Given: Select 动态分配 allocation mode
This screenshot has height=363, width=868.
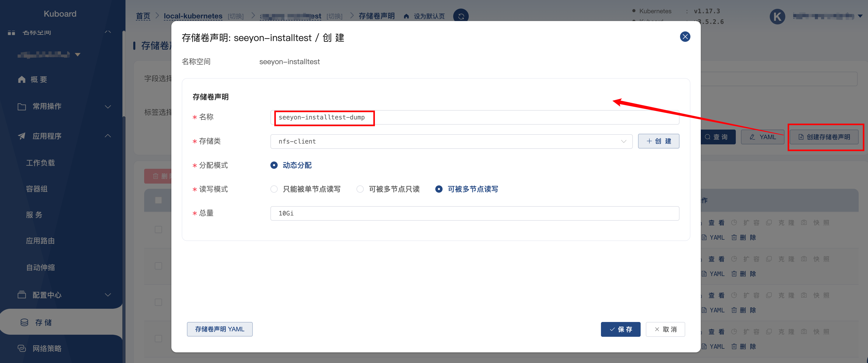Looking at the screenshot, I should 274,165.
